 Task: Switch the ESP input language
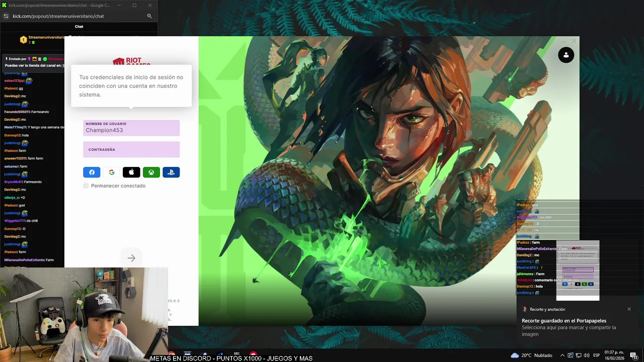coord(597,355)
